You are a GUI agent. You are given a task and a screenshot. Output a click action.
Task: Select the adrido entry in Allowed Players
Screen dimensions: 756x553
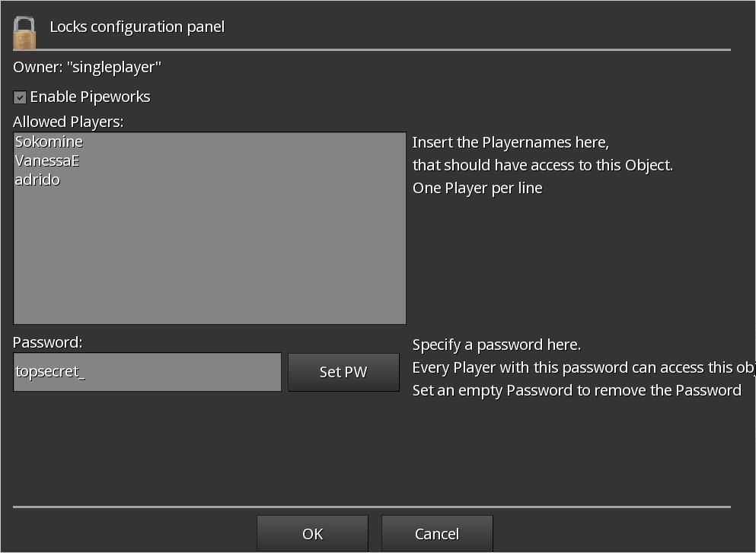37,180
